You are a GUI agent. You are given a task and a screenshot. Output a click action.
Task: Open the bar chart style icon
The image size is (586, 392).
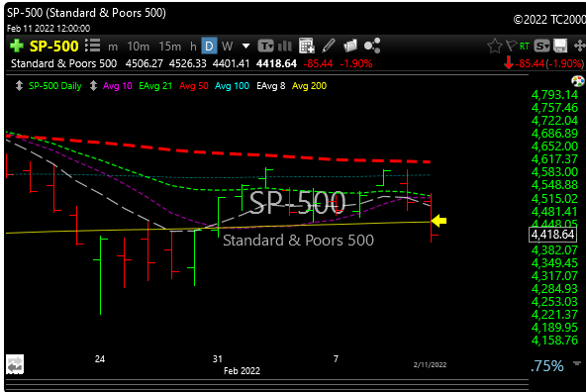[x=285, y=46]
